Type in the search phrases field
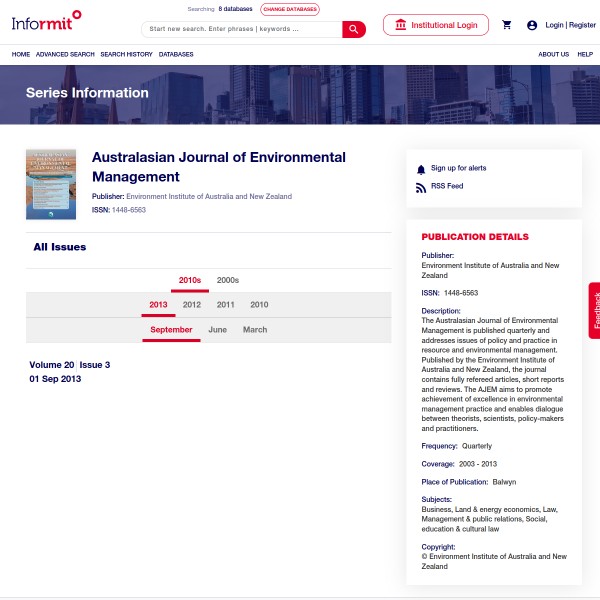 point(241,29)
